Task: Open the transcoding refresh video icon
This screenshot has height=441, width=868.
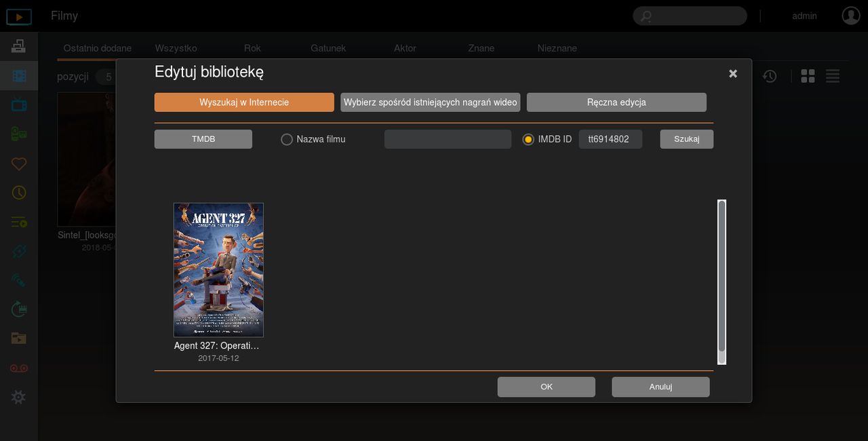Action: tap(19, 309)
